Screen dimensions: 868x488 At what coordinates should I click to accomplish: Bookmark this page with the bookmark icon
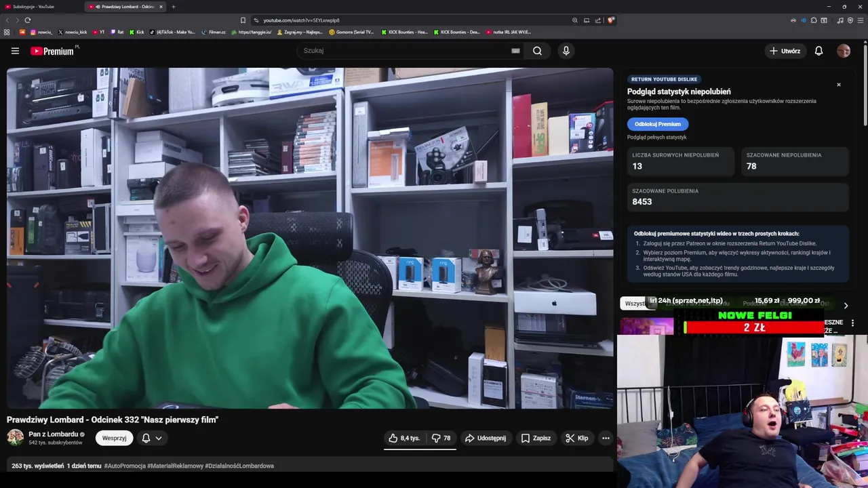pyautogui.click(x=243, y=20)
